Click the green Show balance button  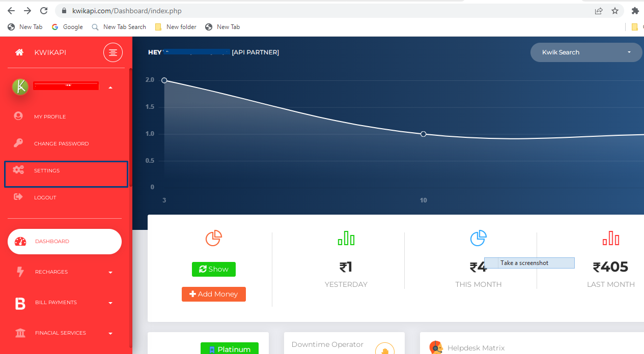click(214, 269)
